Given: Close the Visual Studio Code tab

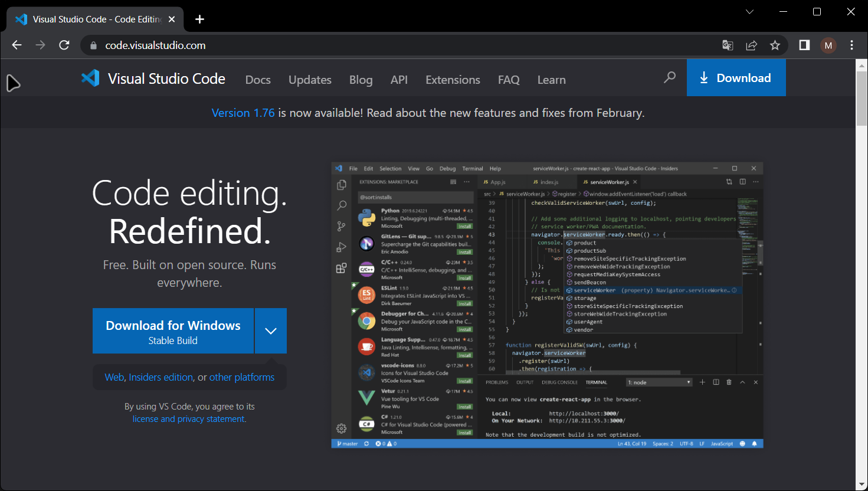Looking at the screenshot, I should [172, 19].
